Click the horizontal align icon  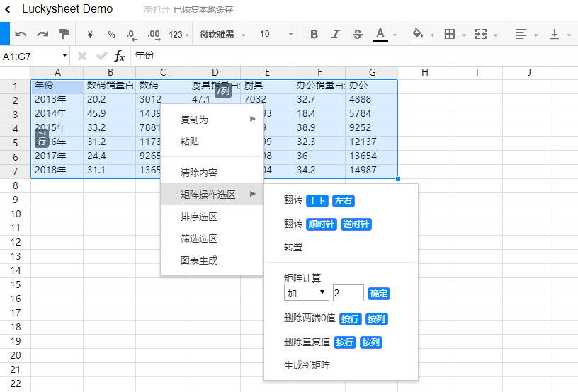click(521, 34)
